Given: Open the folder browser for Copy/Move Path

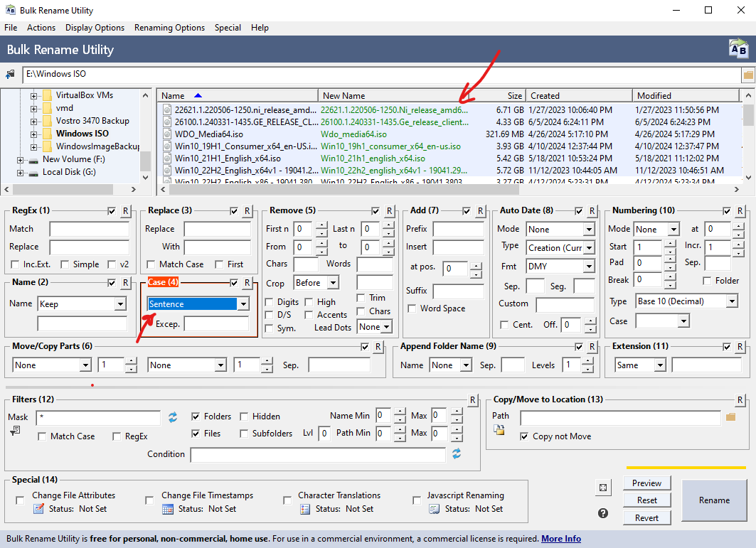Looking at the screenshot, I should point(731,417).
